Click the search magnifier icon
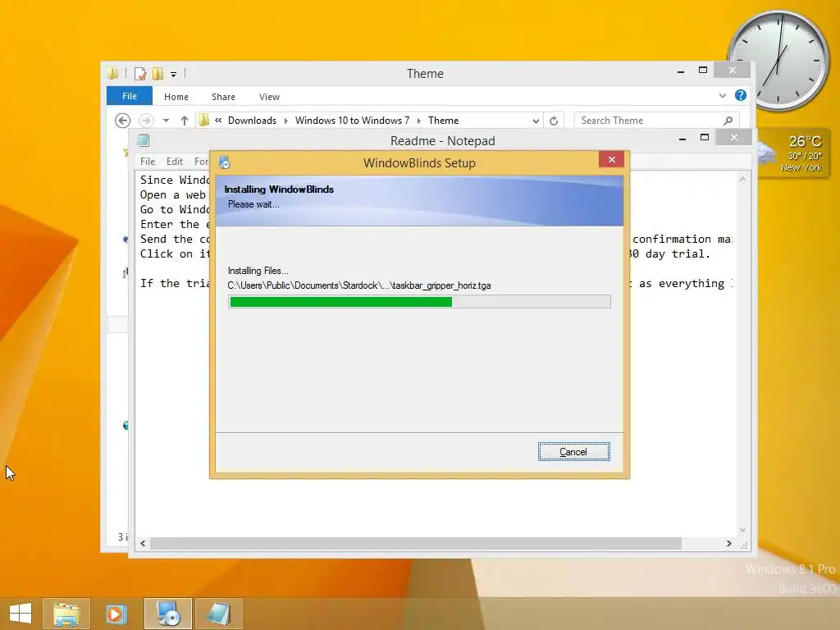The height and width of the screenshot is (630, 840). coord(728,121)
